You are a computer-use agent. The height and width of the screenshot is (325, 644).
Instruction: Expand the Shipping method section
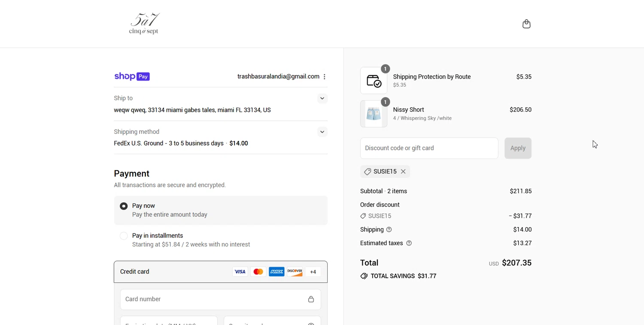coord(322,132)
